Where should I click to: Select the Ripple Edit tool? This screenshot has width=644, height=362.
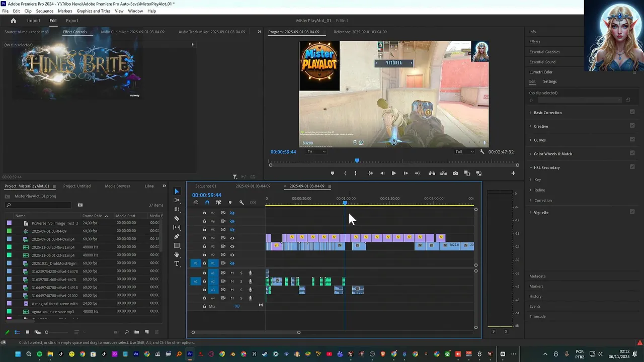[177, 209]
